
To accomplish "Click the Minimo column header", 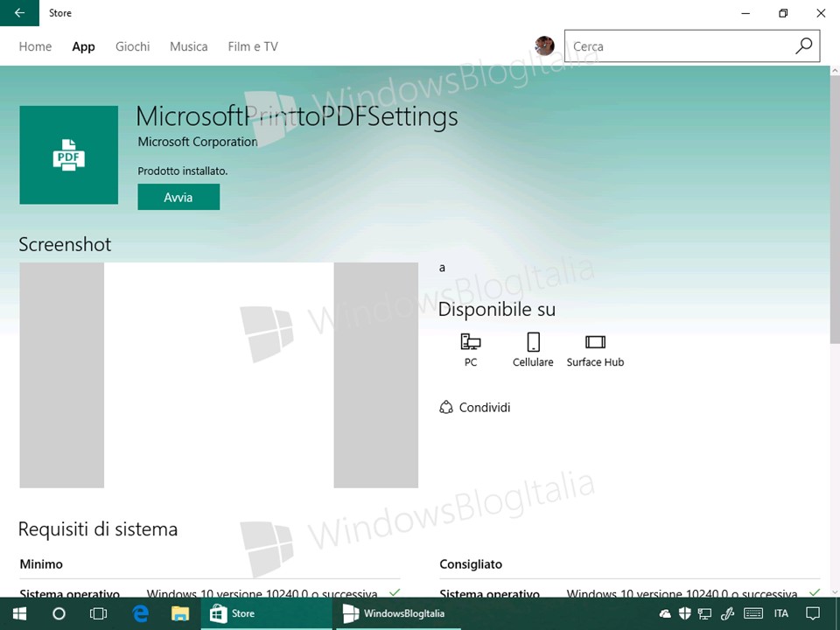I will [41, 564].
